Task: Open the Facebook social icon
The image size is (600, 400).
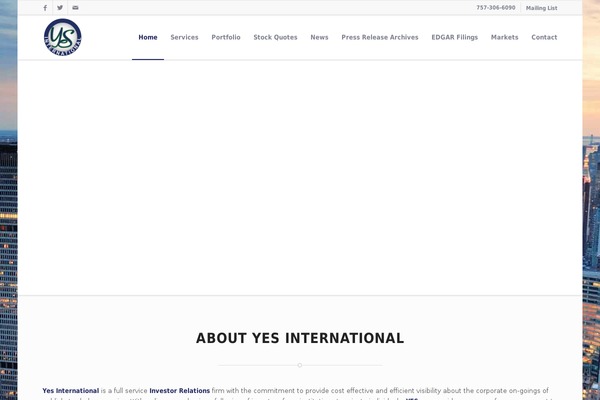Action: [x=45, y=8]
